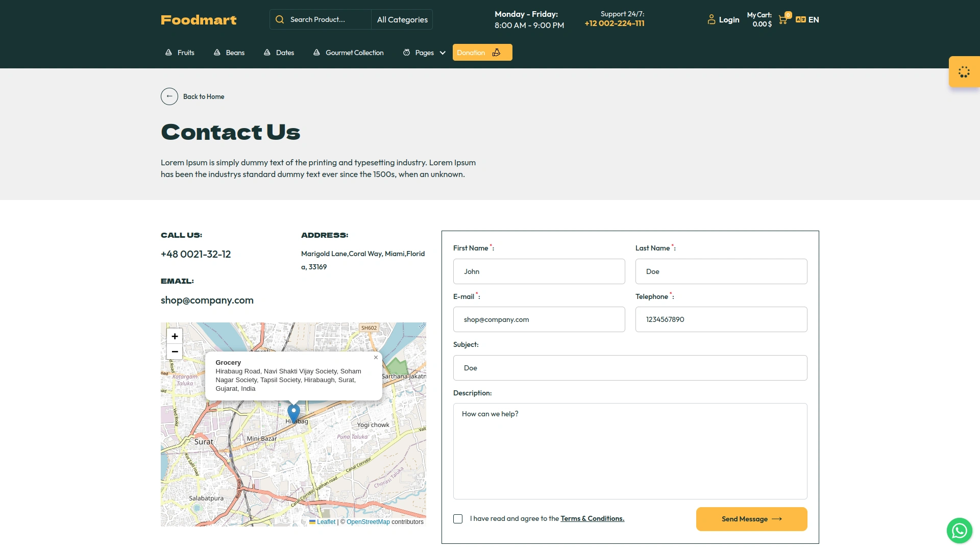This screenshot has width=980, height=551.
Task: Check the Terms & Conditions agreement checkbox
Action: [458, 519]
